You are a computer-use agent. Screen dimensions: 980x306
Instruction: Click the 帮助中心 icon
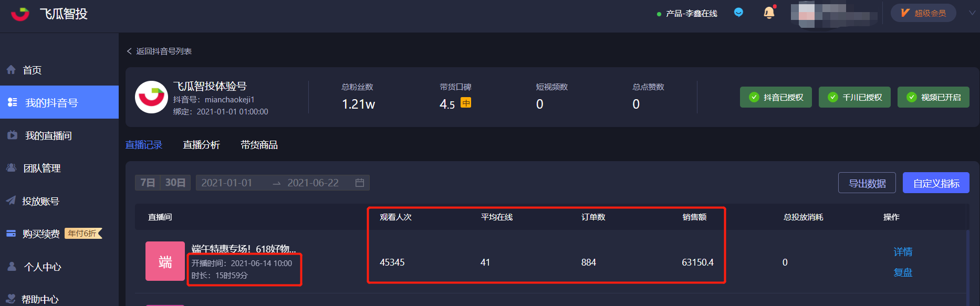[x=11, y=299]
